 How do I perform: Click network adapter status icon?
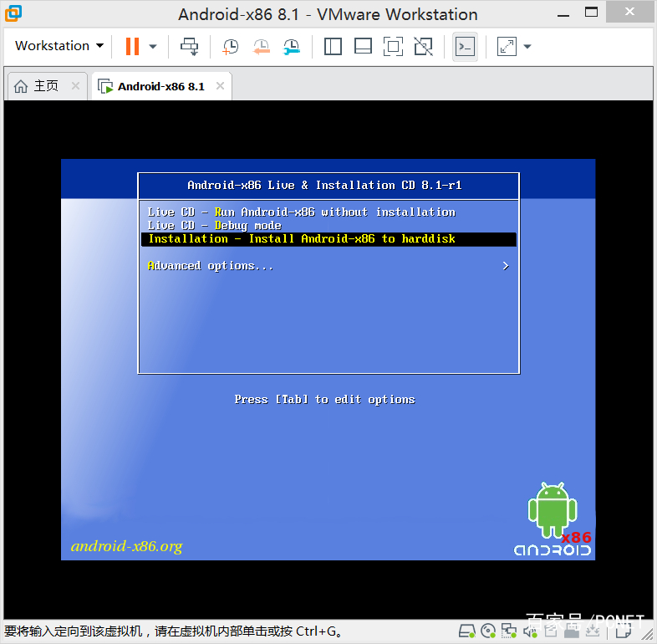[x=509, y=631]
